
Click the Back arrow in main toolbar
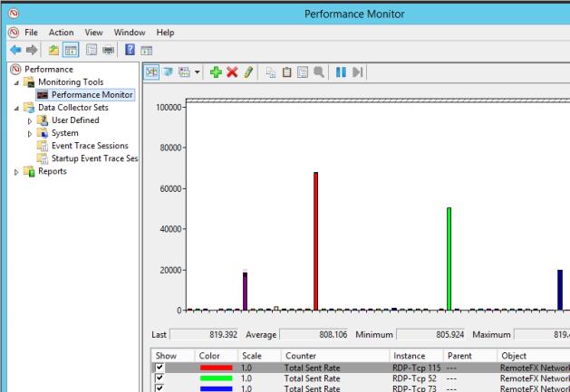coord(14,49)
